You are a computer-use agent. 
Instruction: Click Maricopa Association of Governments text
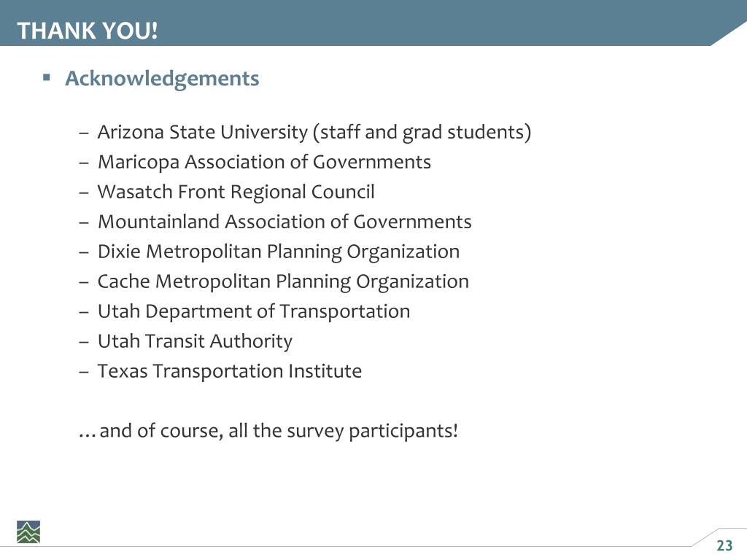(x=264, y=162)
